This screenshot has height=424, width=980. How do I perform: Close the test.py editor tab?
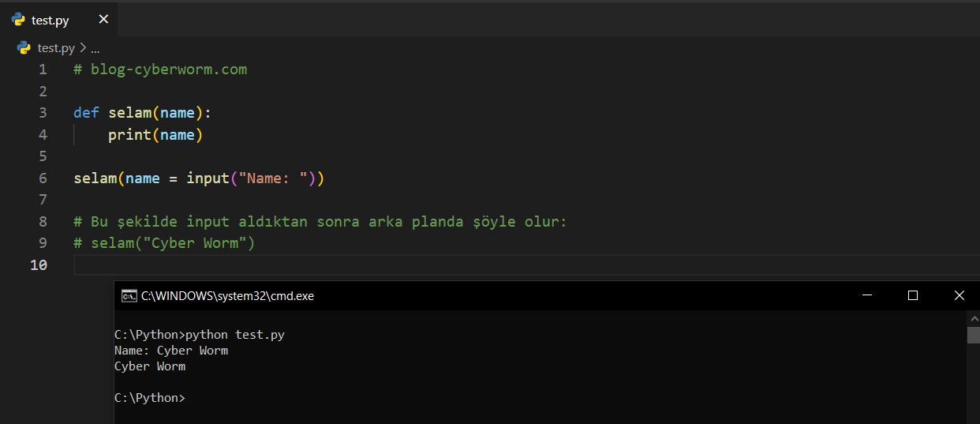pyautogui.click(x=103, y=20)
